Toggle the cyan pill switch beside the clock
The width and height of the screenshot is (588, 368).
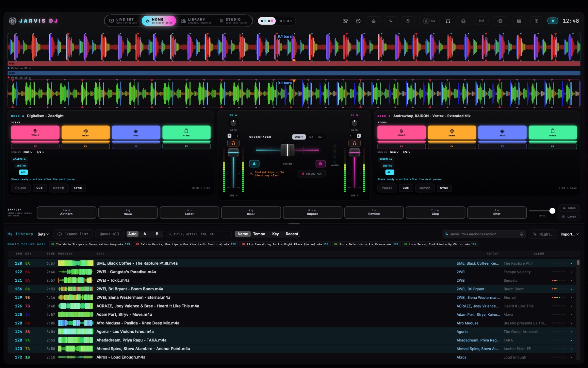(553, 21)
